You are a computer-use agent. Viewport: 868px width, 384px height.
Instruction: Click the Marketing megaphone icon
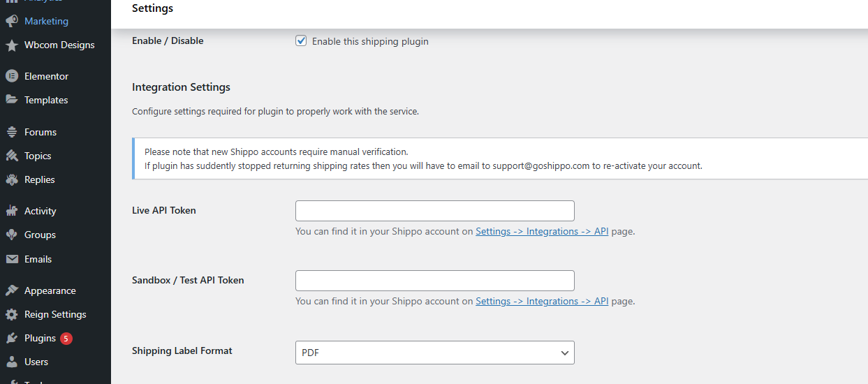coord(12,21)
